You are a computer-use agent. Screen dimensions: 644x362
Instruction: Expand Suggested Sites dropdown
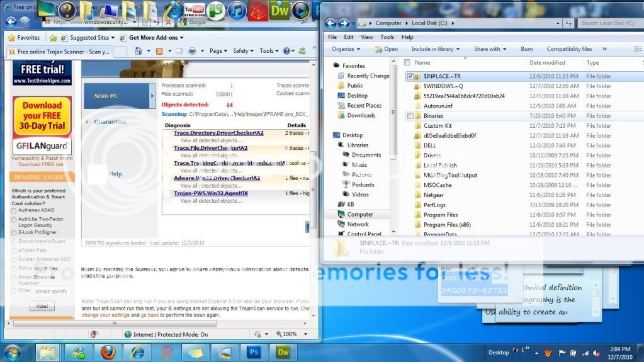click(113, 38)
